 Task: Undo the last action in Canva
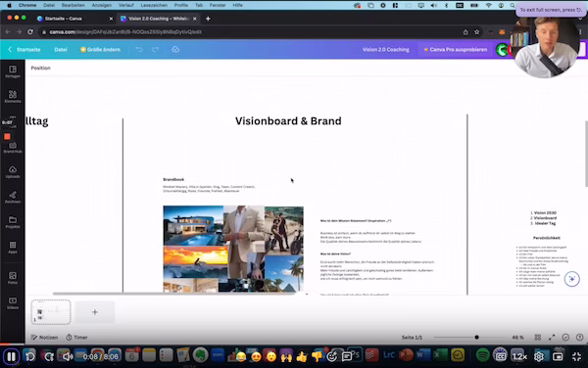[x=139, y=49]
